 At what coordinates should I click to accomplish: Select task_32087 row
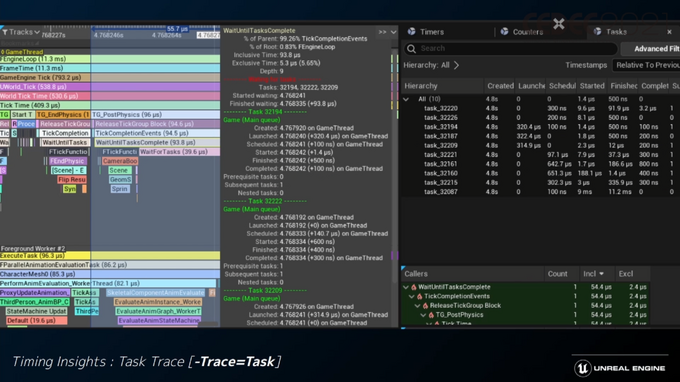pos(540,192)
